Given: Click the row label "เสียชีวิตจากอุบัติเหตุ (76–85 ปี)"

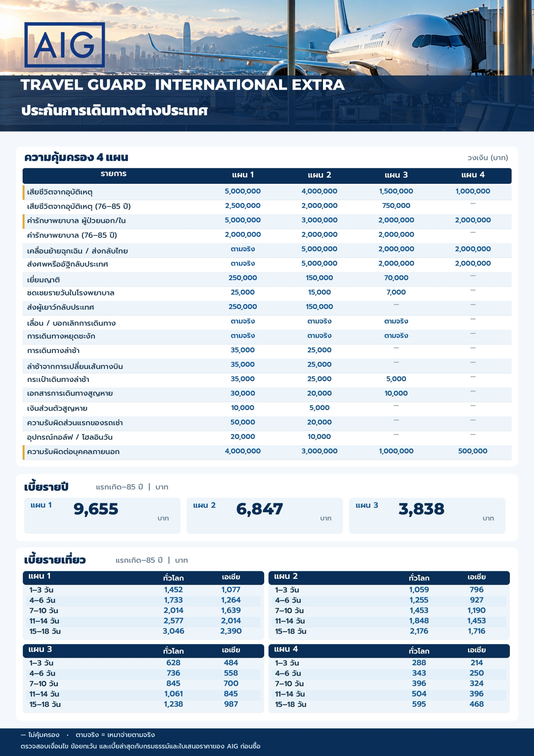Looking at the screenshot, I should [79, 206].
